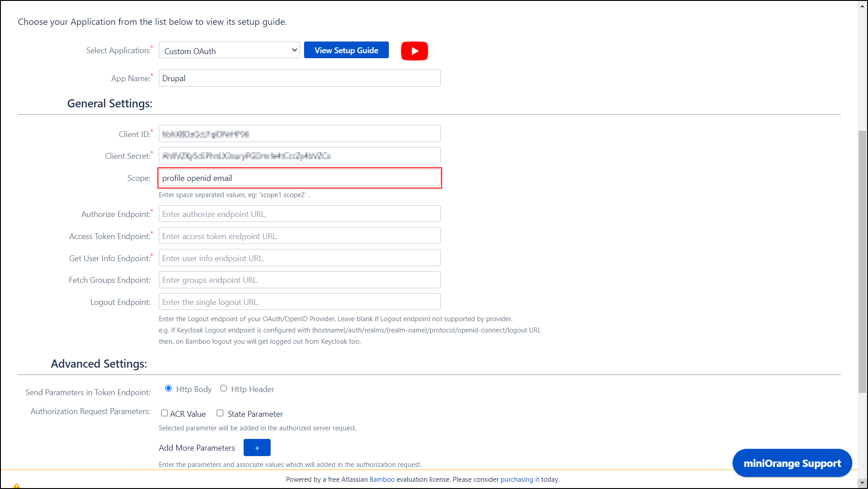
Task: Open miniOrange Support chat button
Action: (x=792, y=463)
